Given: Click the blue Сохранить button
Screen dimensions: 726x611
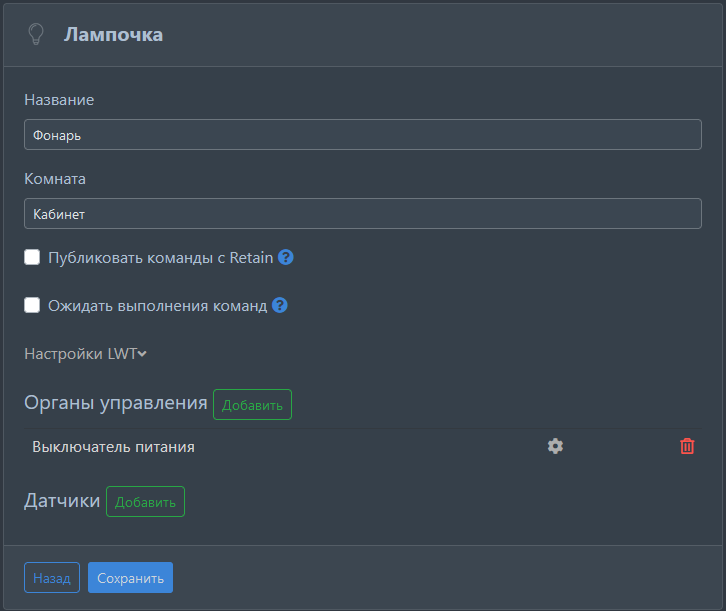Looking at the screenshot, I should point(130,578).
